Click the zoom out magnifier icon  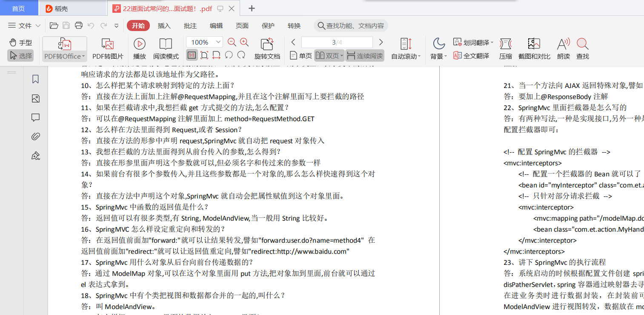(232, 42)
